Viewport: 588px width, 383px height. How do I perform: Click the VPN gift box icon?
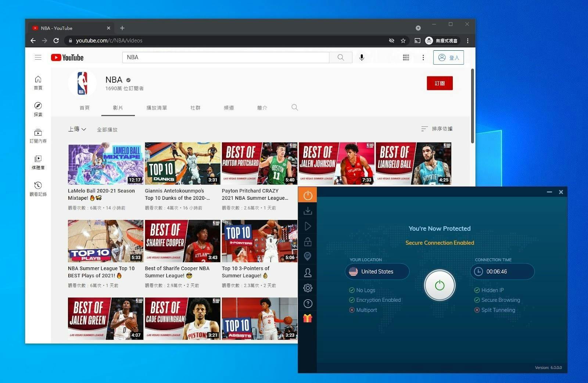click(x=308, y=318)
